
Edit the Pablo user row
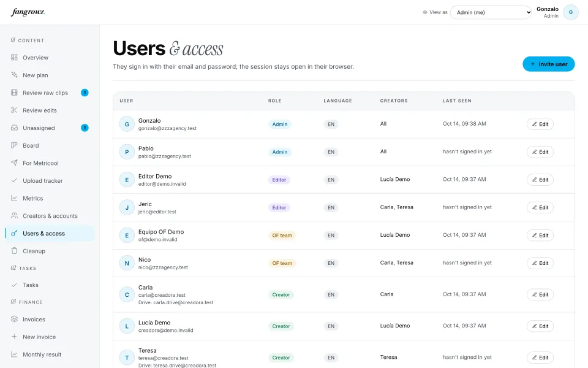540,151
